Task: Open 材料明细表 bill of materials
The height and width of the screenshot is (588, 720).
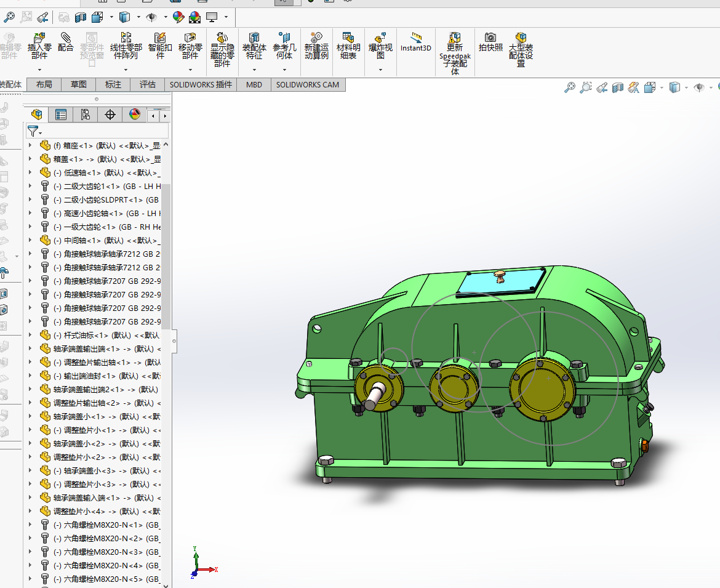Action: (x=348, y=39)
